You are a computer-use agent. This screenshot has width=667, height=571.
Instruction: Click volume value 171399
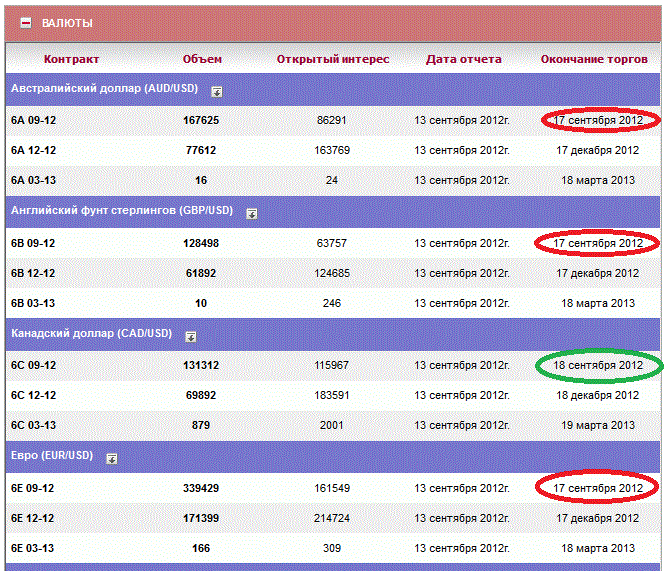tap(201, 518)
